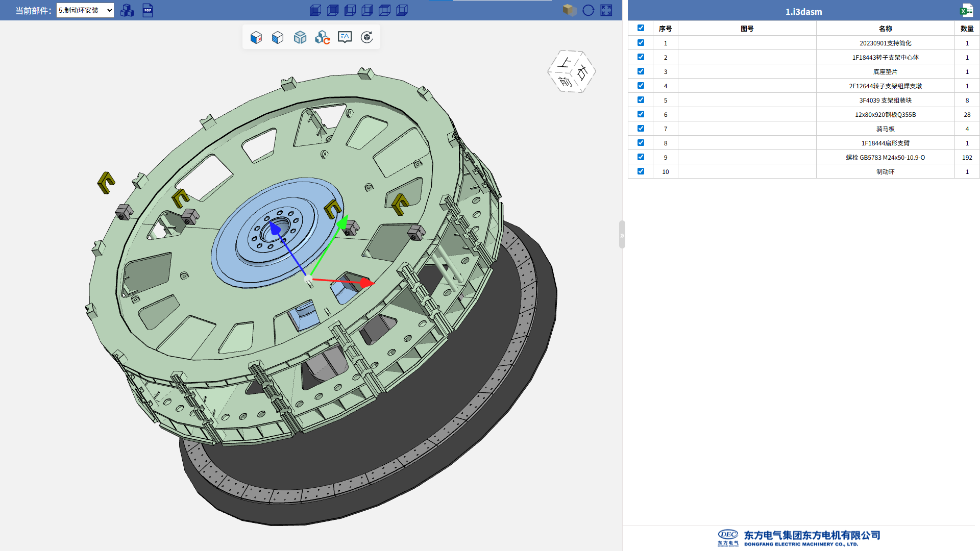Click the striped section cube icon
This screenshot has width=980, height=551.
(278, 37)
